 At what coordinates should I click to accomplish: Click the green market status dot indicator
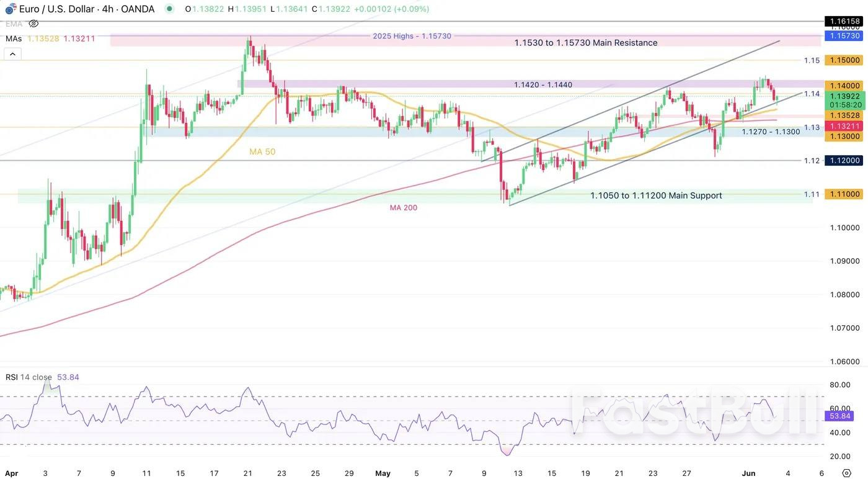coord(169,9)
